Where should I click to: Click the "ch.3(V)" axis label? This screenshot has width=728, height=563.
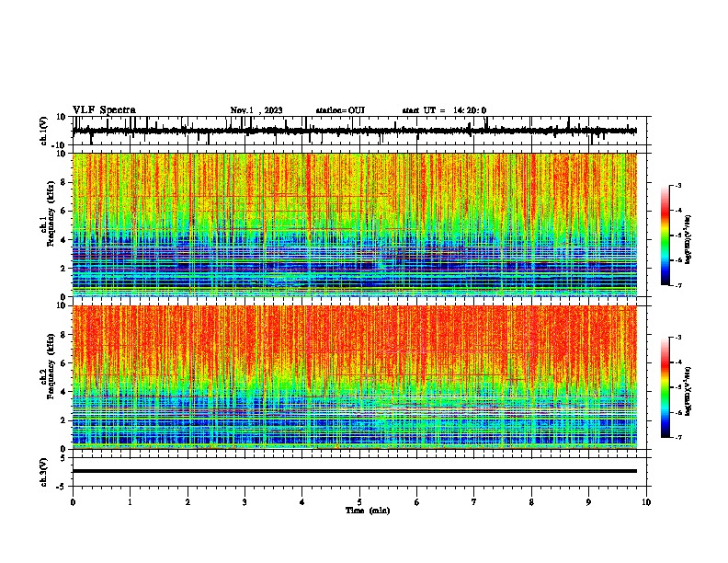(x=44, y=472)
